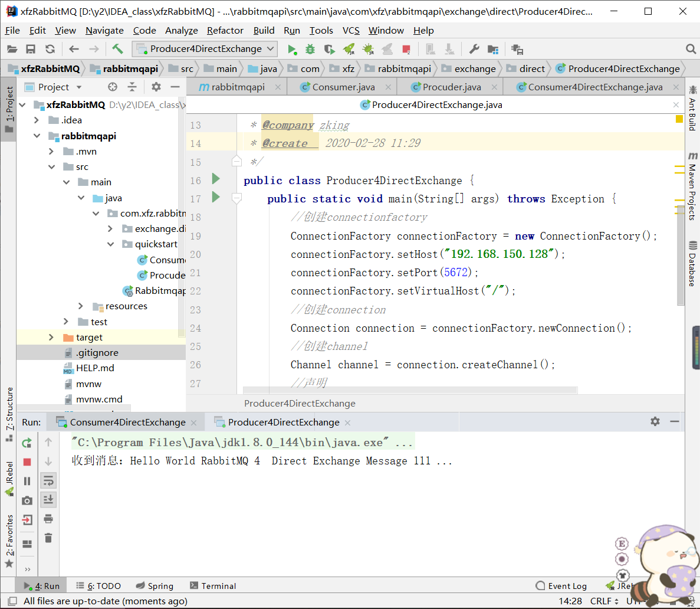The width and height of the screenshot is (700, 609).
Task: Open the Refactor menu
Action: pyautogui.click(x=225, y=30)
